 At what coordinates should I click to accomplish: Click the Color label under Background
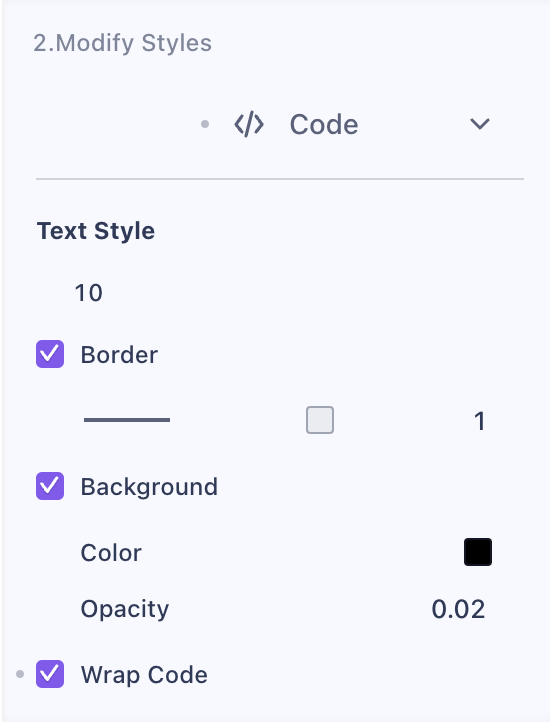(111, 553)
